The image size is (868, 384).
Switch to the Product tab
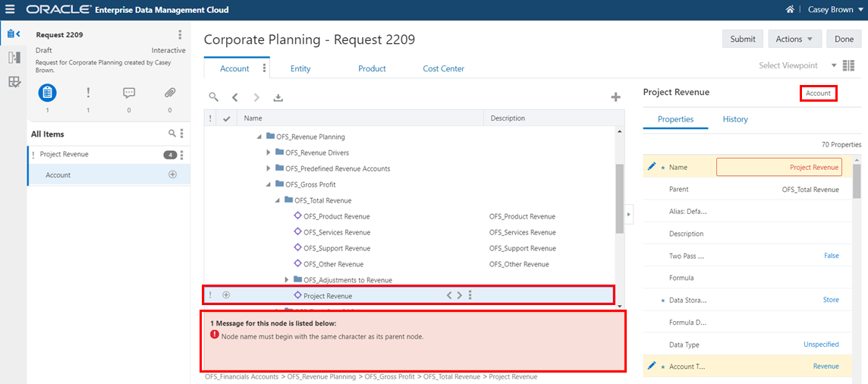372,68
